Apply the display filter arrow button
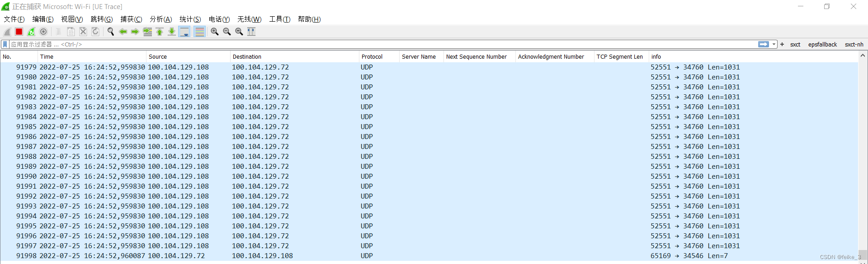 point(764,44)
